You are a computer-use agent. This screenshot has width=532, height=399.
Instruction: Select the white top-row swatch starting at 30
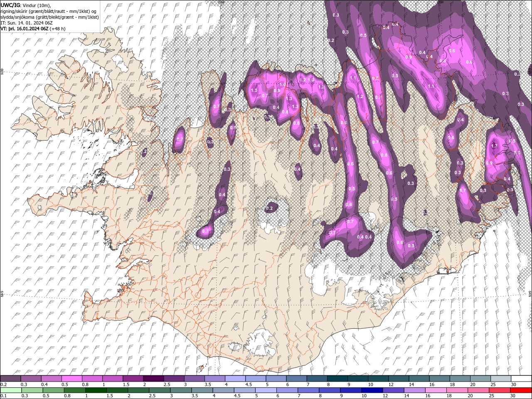pos(521,378)
